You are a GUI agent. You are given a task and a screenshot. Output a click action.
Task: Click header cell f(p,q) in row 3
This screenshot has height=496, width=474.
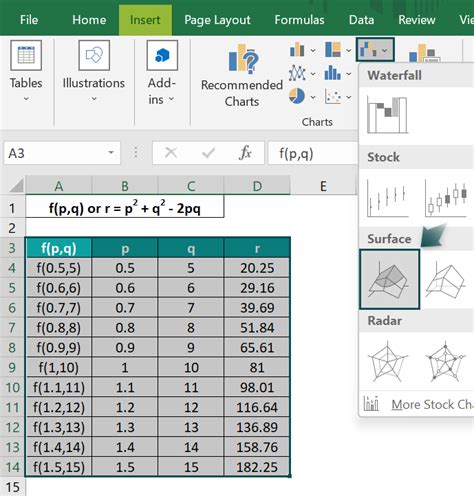[x=59, y=248]
